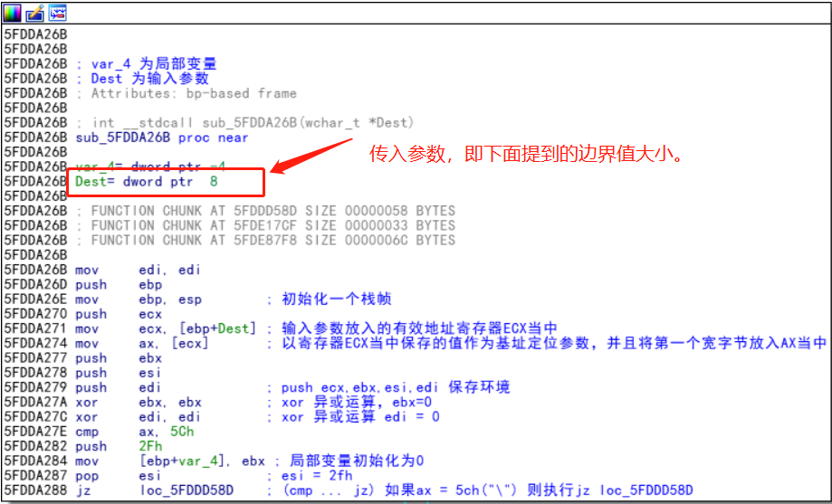Select comment '; var_4 为局部变量'
This screenshot has height=504, width=832.
[x=146, y=64]
